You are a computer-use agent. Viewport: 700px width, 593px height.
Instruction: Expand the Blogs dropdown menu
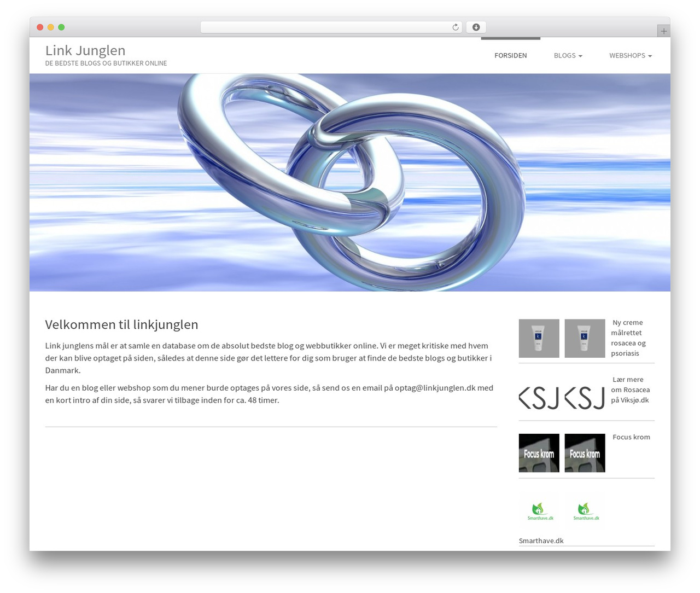[568, 55]
